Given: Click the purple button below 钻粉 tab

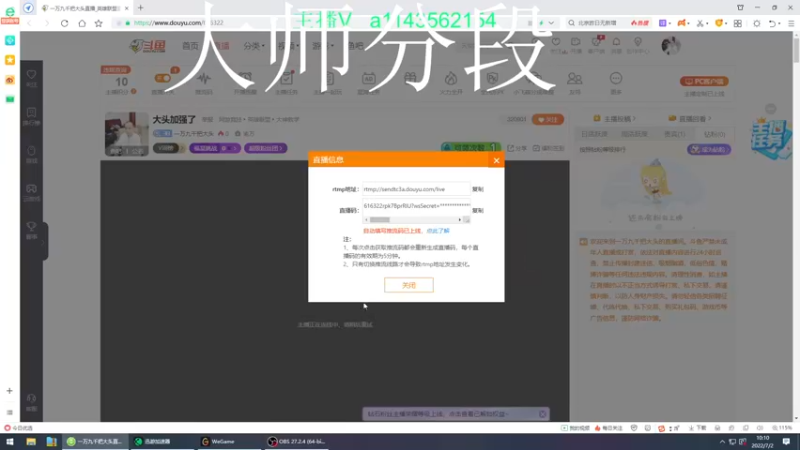Looking at the screenshot, I should click(709, 149).
